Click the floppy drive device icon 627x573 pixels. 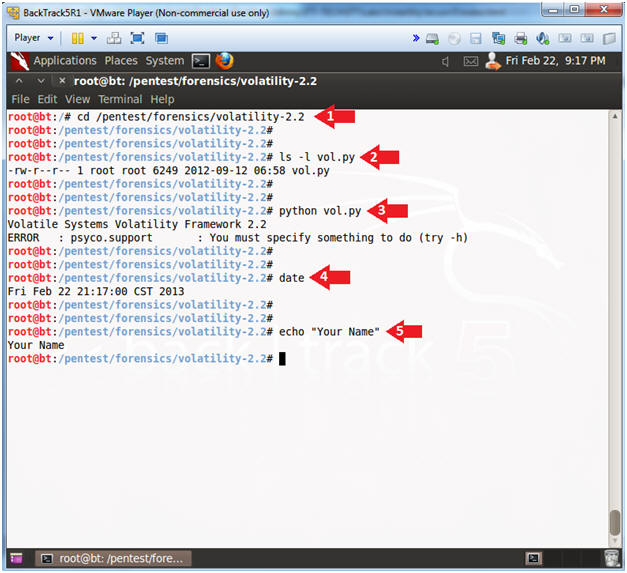[476, 39]
